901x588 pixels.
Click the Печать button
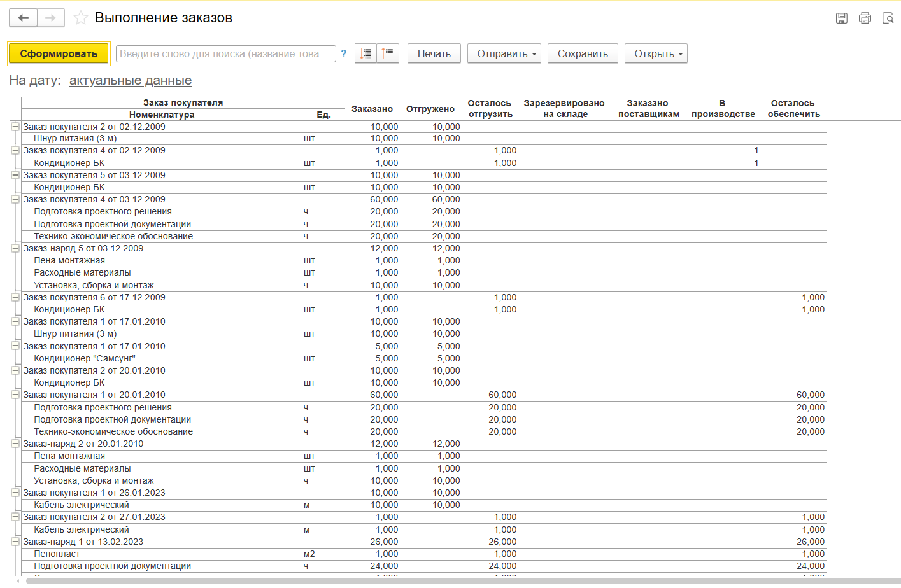click(x=434, y=53)
